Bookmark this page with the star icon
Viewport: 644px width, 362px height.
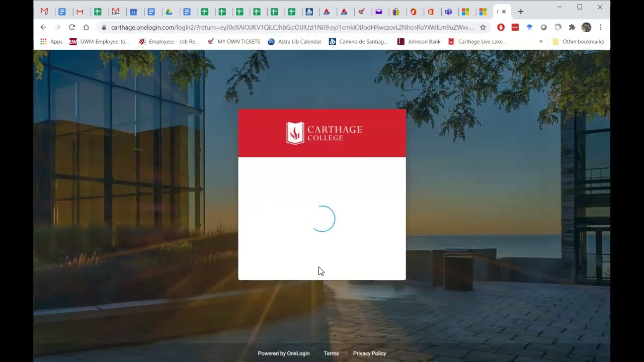pyautogui.click(x=483, y=27)
